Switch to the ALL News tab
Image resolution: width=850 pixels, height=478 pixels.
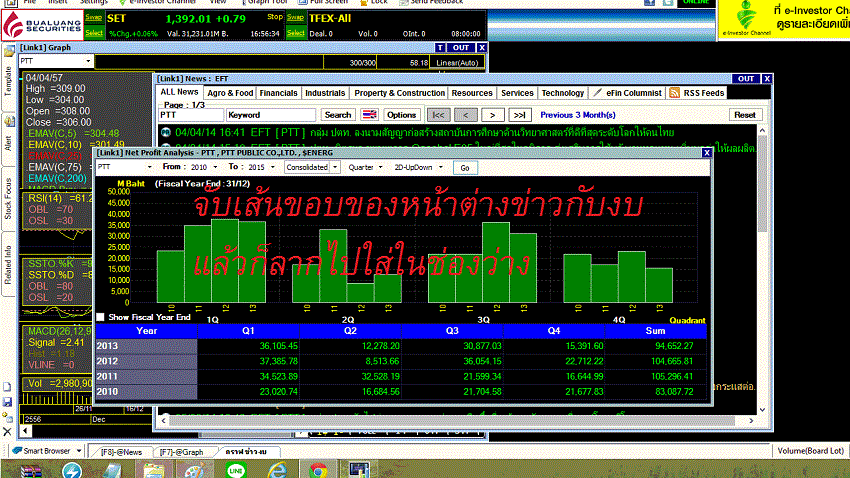point(179,92)
